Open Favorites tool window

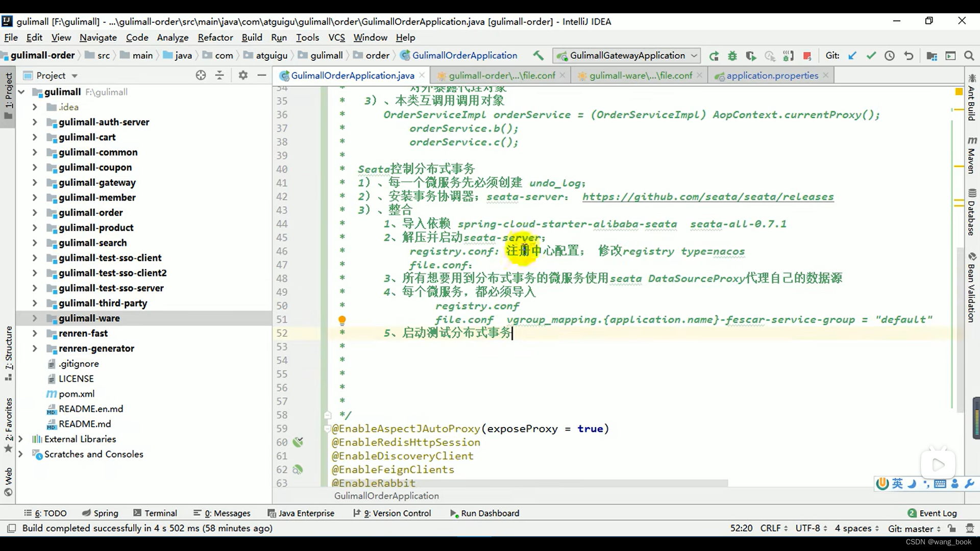8,425
